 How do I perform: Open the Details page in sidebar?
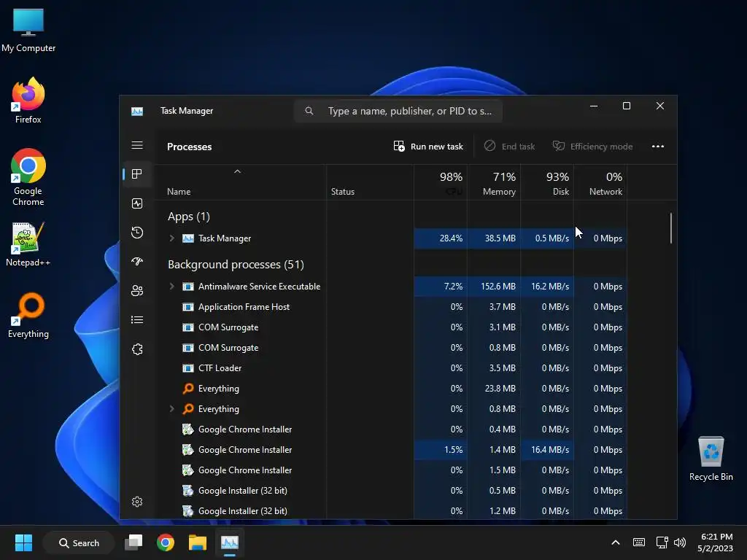(137, 320)
